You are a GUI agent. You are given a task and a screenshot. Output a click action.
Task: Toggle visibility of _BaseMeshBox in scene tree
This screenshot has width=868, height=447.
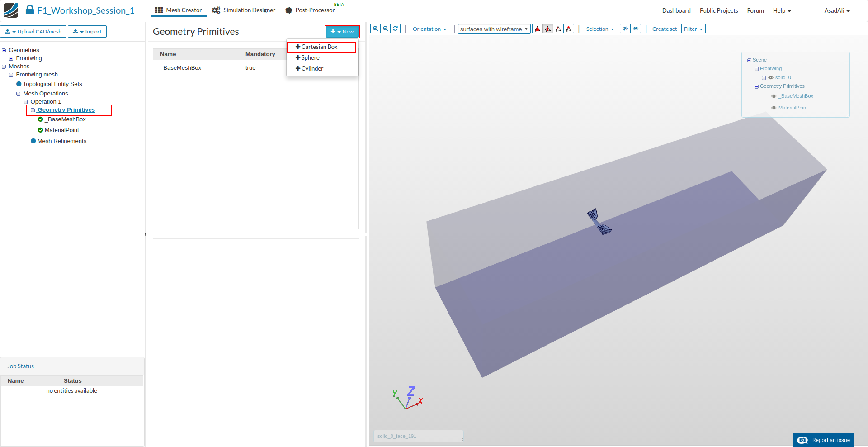(774, 96)
